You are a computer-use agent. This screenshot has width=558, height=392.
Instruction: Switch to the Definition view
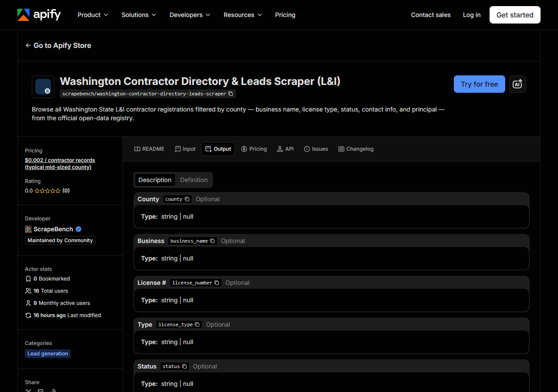(x=194, y=180)
